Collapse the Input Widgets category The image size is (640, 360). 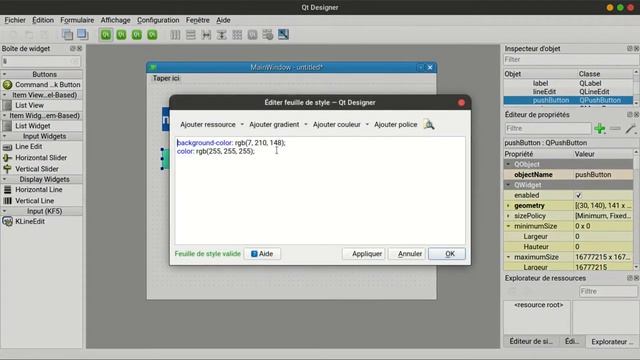coord(4,136)
